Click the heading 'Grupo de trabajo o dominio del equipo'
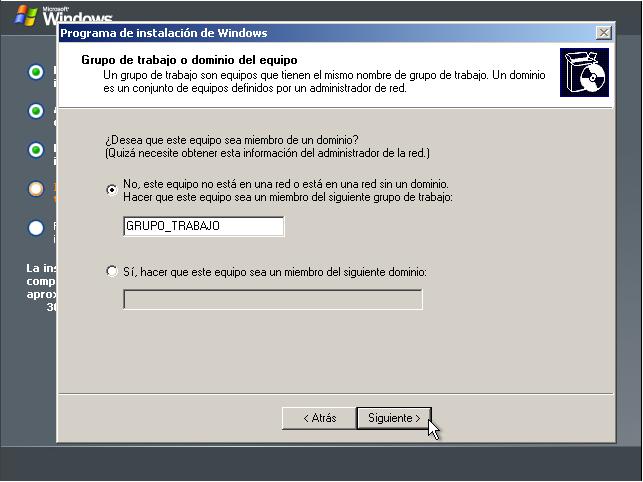This screenshot has height=482, width=643. click(x=189, y=60)
